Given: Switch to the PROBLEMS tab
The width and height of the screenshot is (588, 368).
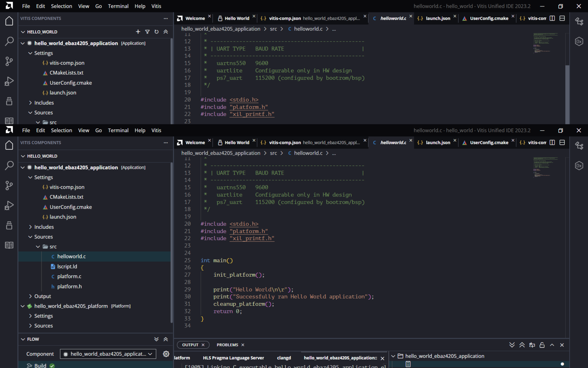Looking at the screenshot, I should [x=227, y=345].
